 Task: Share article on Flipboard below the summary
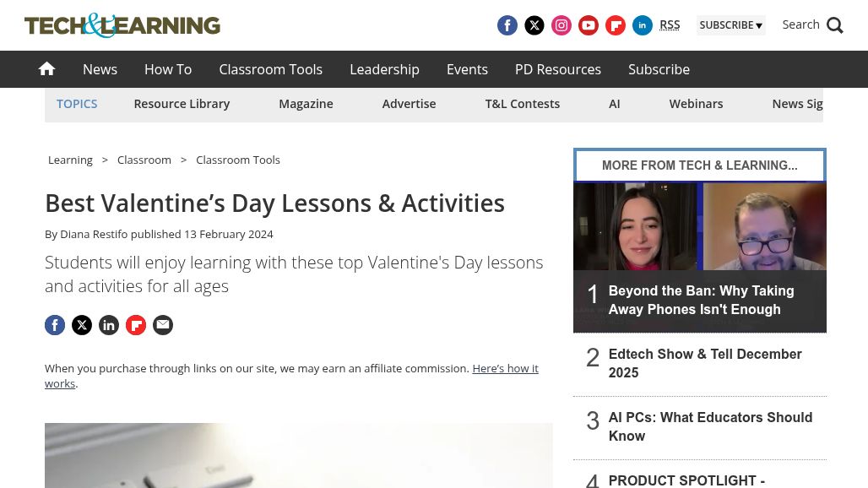[x=136, y=325]
